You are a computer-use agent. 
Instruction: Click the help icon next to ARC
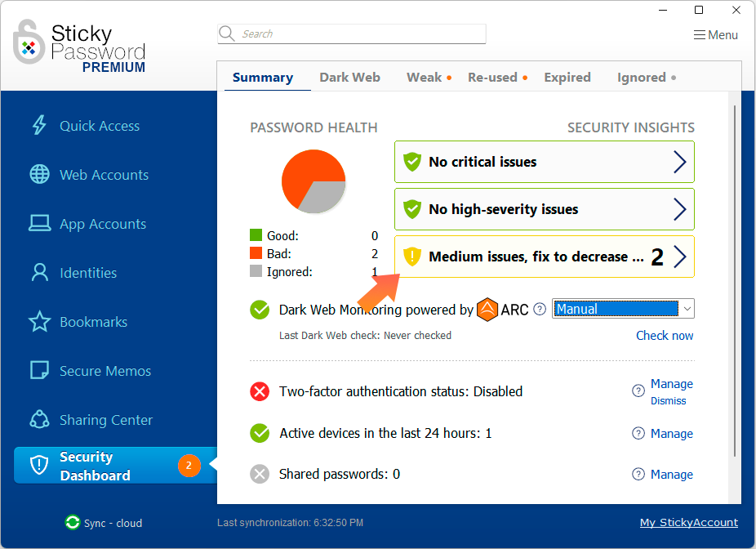[540, 309]
